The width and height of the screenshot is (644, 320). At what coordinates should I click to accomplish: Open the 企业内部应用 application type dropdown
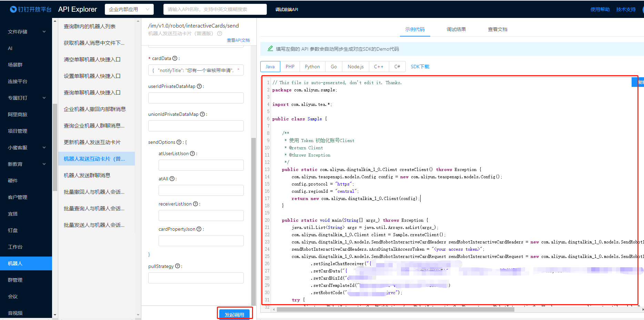(129, 9)
